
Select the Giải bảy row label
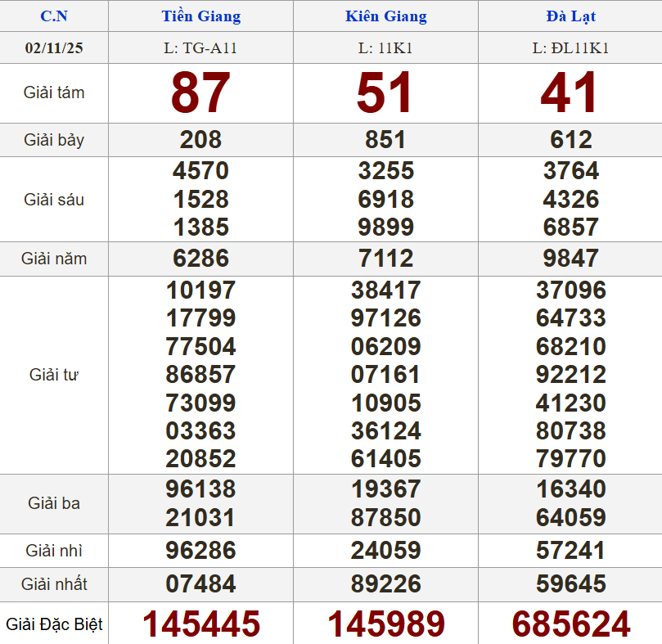pyautogui.click(x=53, y=139)
